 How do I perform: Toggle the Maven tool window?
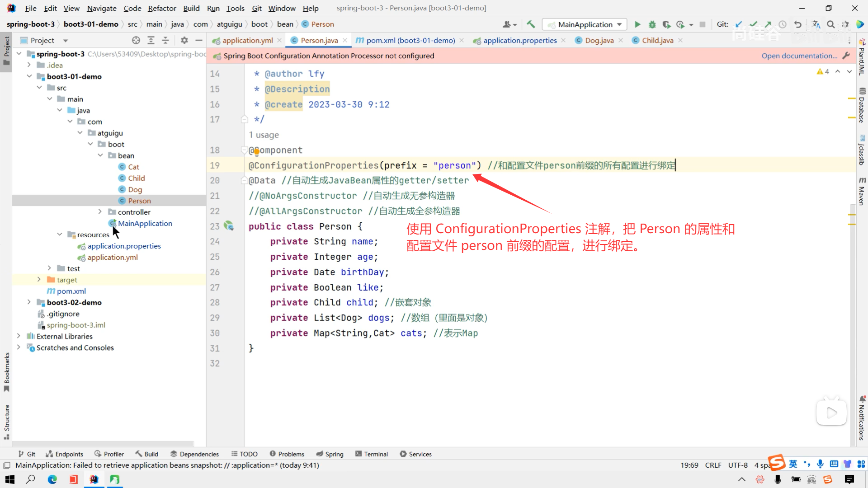(x=862, y=192)
